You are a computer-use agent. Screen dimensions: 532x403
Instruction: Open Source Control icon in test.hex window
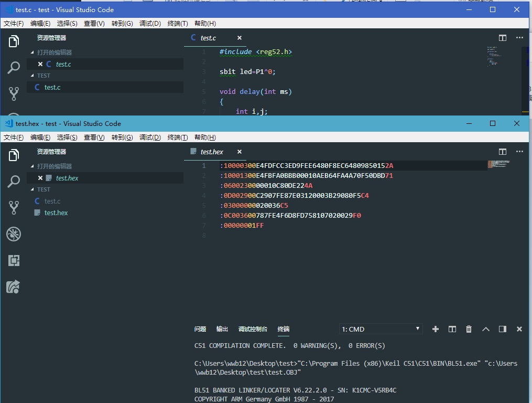(x=14, y=207)
